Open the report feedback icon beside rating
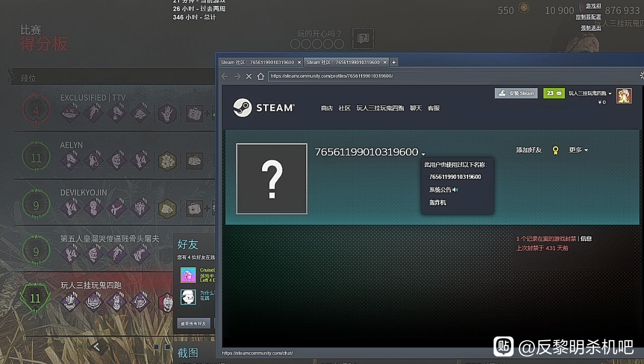The width and height of the screenshot is (644, 364). (363, 38)
